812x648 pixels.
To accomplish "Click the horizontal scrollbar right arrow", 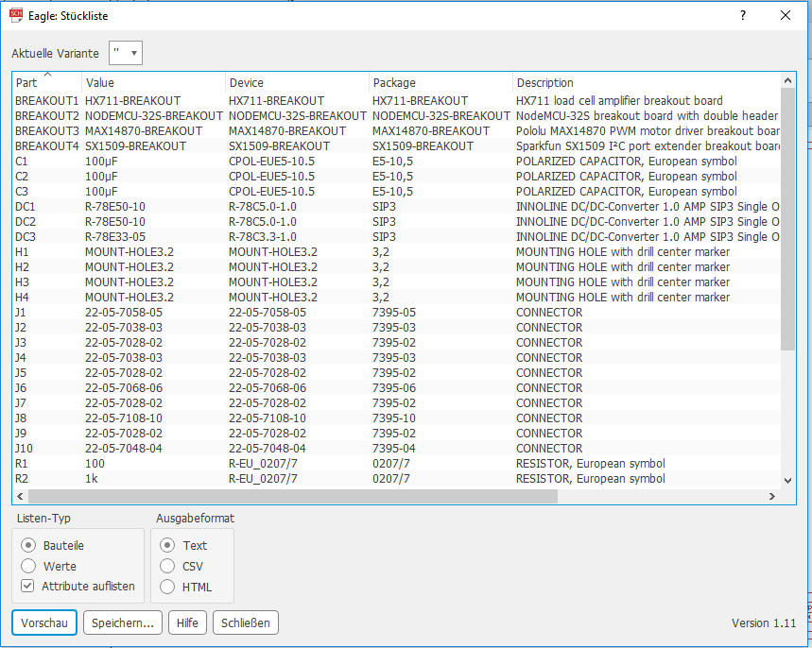I will (772, 496).
